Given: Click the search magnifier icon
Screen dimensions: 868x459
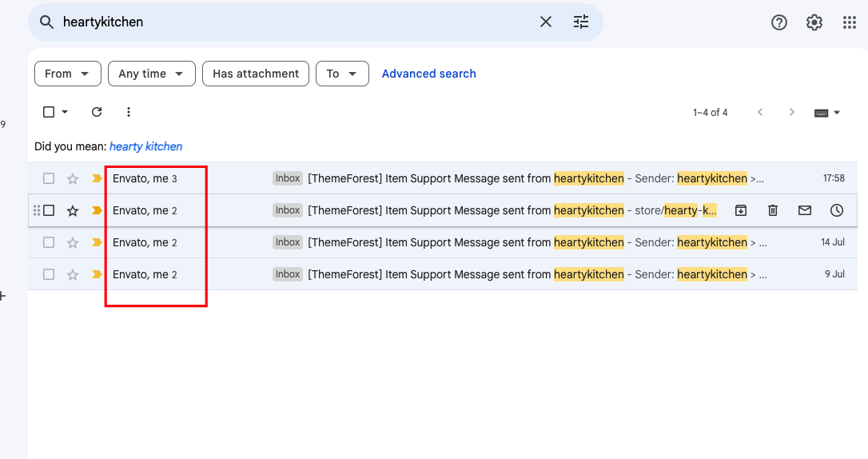Looking at the screenshot, I should coord(46,22).
